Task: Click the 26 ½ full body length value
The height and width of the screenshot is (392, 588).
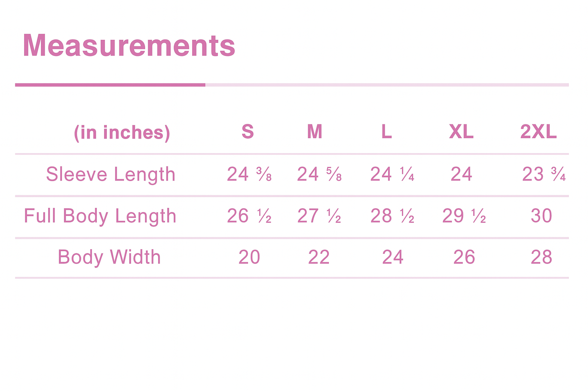Action: [x=249, y=216]
